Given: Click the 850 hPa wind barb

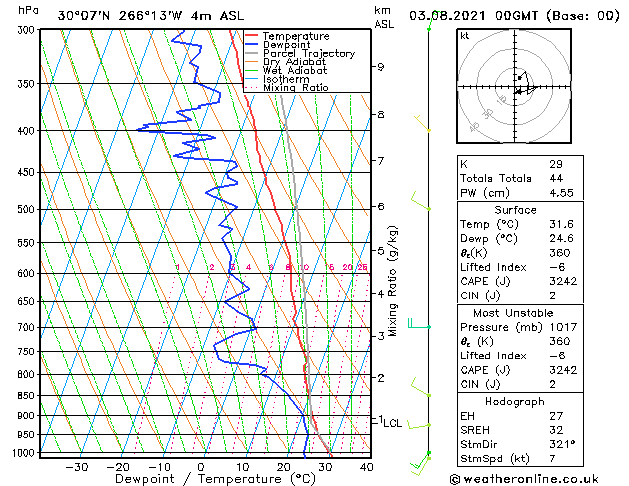Looking at the screenshot, I should (420, 387).
